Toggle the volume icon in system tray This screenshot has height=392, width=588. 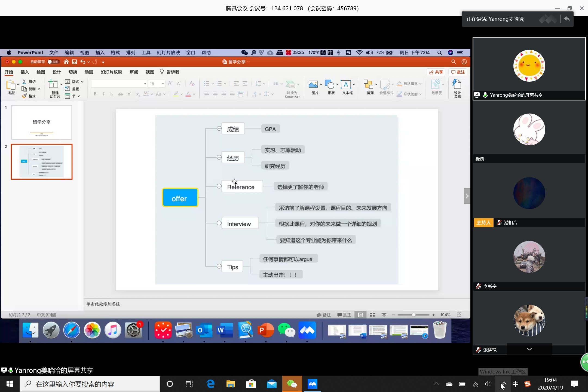pyautogui.click(x=488, y=384)
